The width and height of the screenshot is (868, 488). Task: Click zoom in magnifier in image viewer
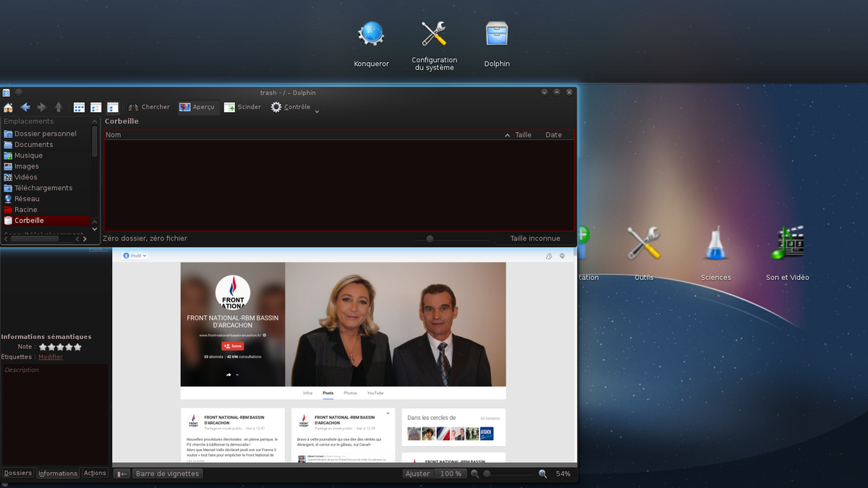coord(542,474)
